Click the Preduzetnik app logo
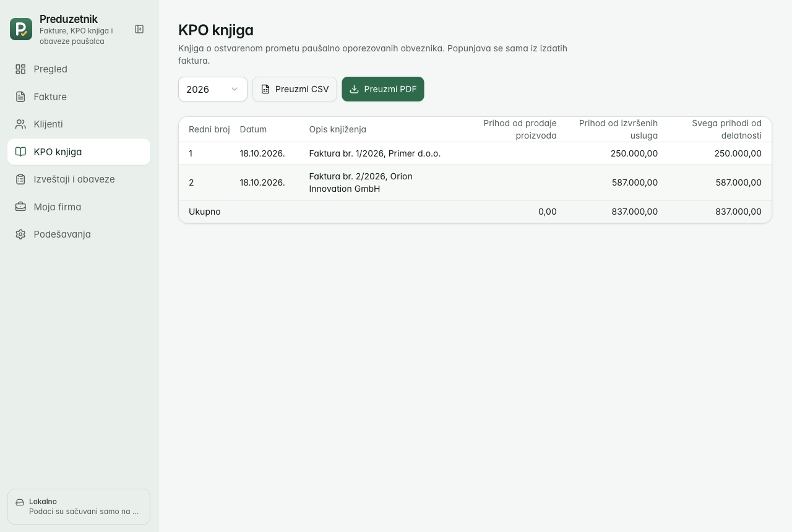The width and height of the screenshot is (792, 532). tap(21, 29)
